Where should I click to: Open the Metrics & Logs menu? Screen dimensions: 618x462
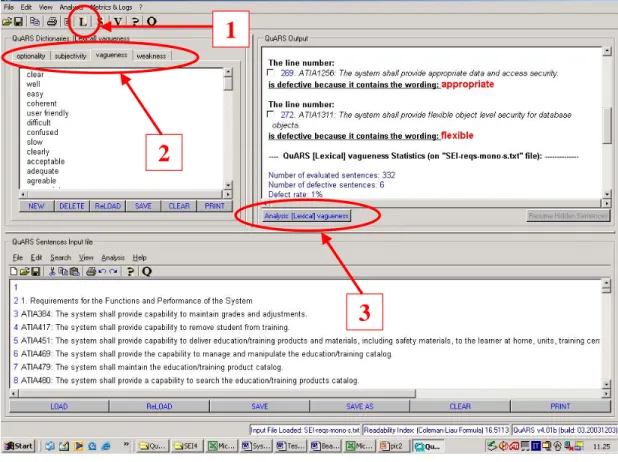[x=112, y=7]
